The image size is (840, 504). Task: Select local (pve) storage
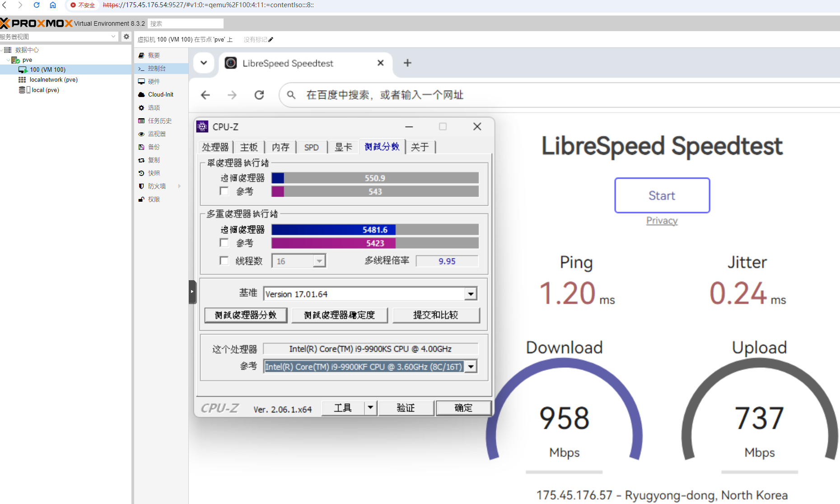pyautogui.click(x=45, y=90)
